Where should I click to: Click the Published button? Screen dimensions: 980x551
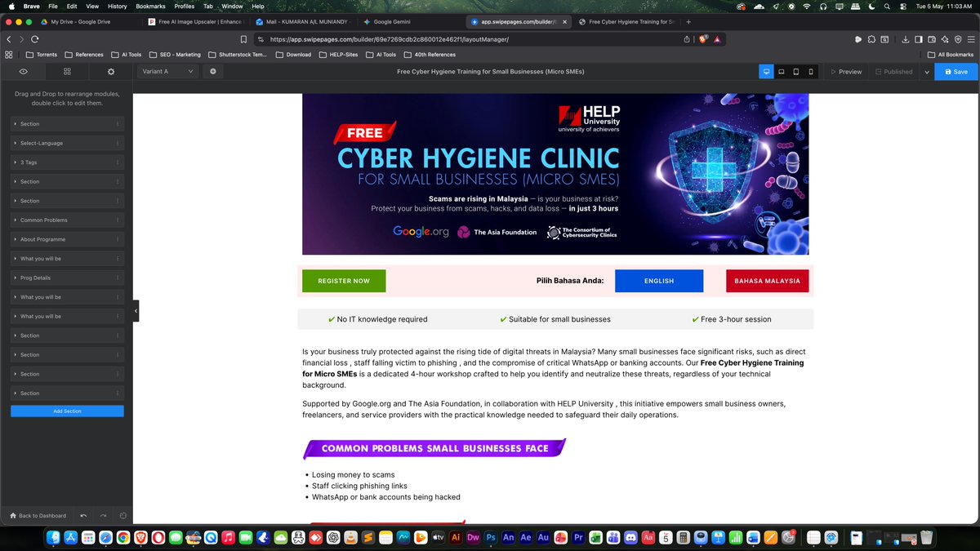click(893, 72)
